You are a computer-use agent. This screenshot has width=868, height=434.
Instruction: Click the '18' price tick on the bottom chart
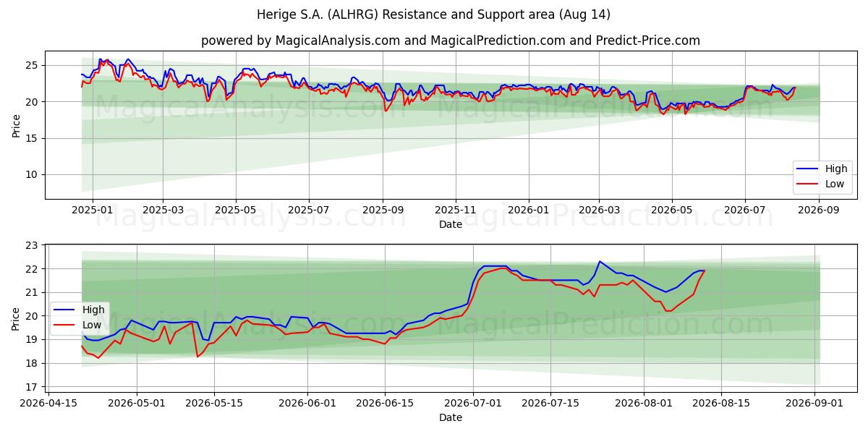coord(33,363)
